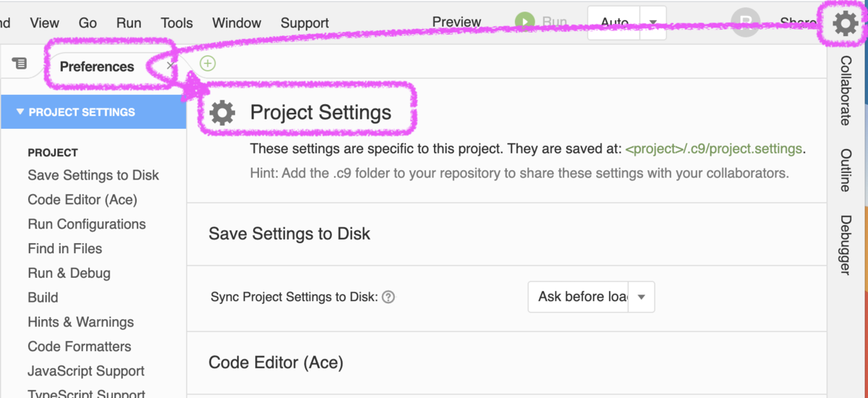The width and height of the screenshot is (868, 398).
Task: Select Code Editor (Ace) in sidebar
Action: coord(82,200)
